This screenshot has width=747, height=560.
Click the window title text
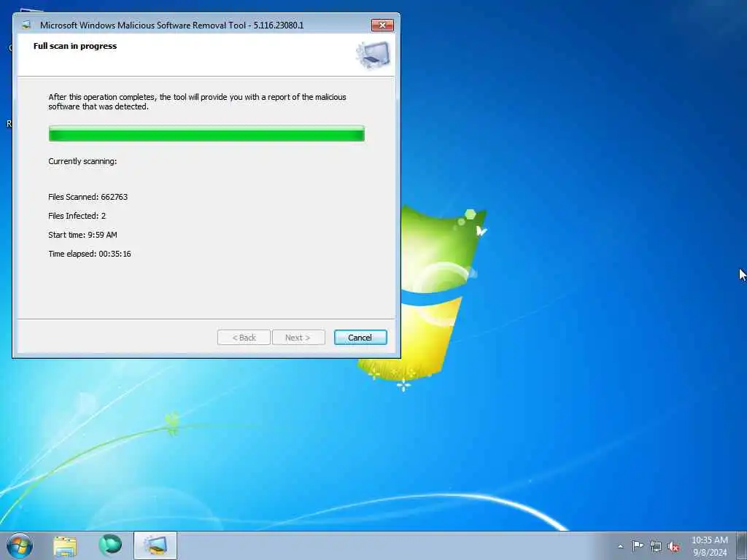click(x=171, y=26)
